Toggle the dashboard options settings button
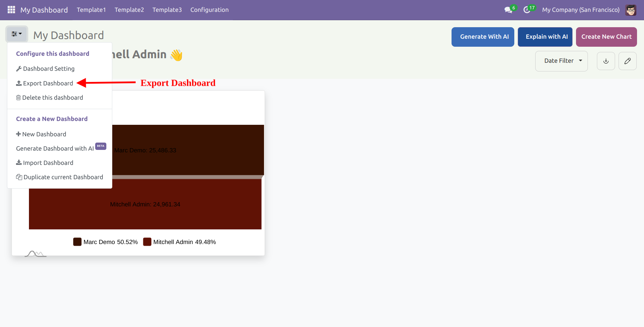The width and height of the screenshot is (644, 327). coord(16,34)
